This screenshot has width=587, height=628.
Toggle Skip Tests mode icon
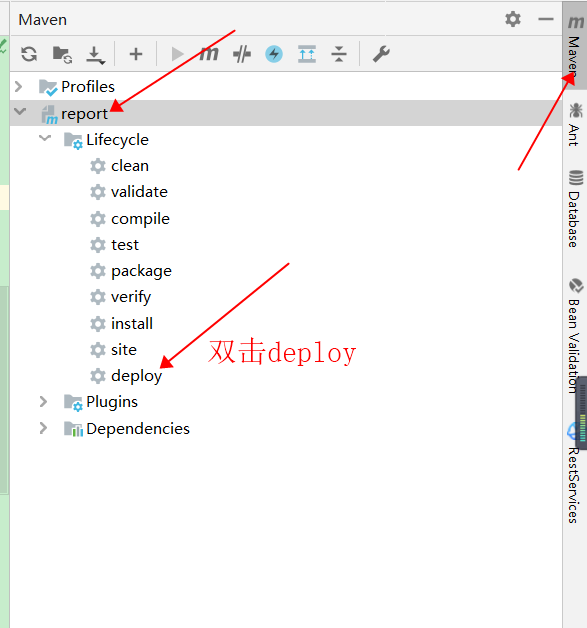[242, 54]
